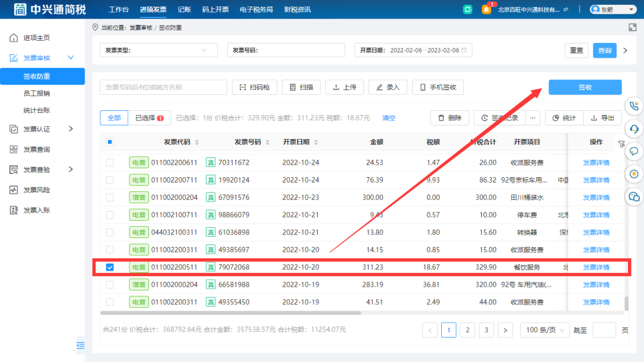Viewport: 644px width, 362px height.
Task: Check the row for invoice 49385697
Action: 110,250
